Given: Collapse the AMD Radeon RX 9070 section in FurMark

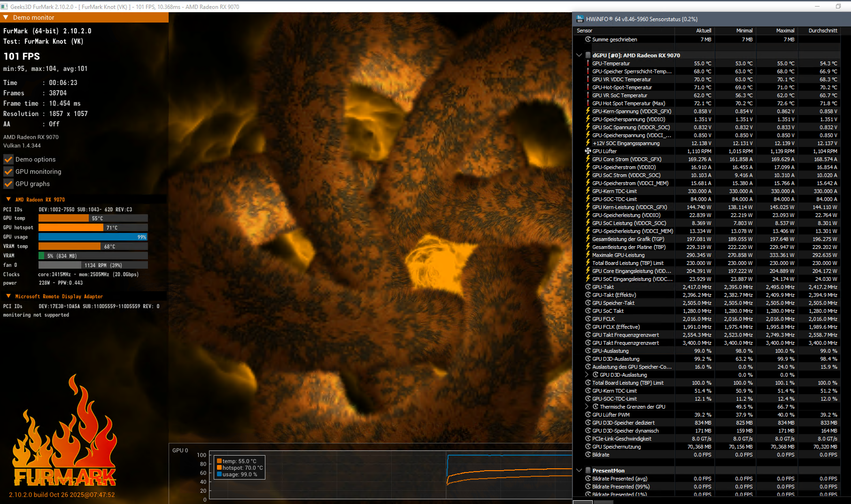Looking at the screenshot, I should click(x=8, y=199).
